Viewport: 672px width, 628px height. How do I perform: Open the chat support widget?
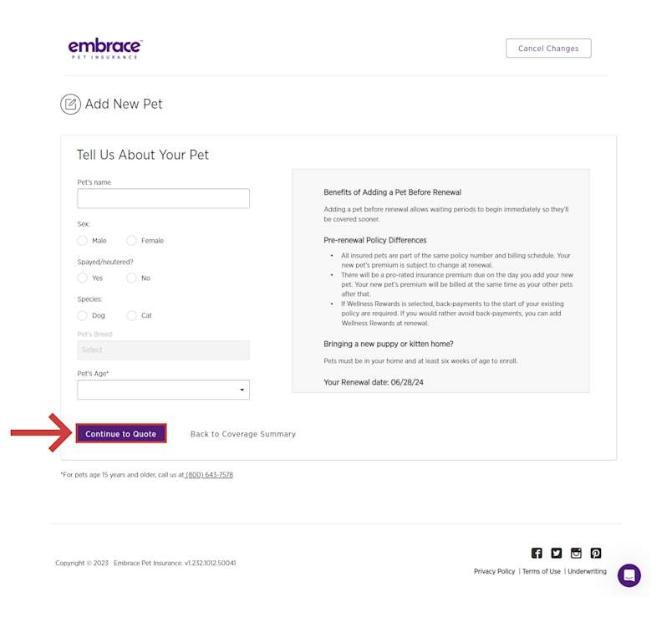(x=628, y=574)
